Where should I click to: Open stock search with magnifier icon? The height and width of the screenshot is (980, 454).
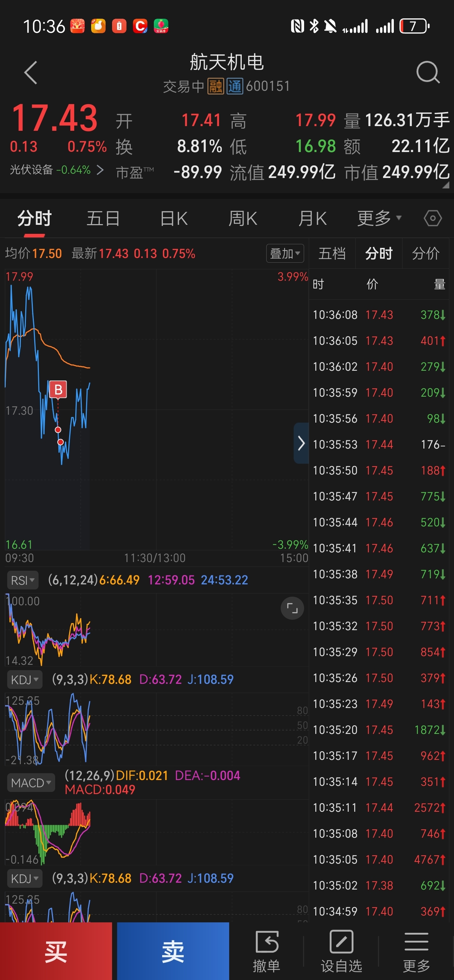[x=428, y=72]
